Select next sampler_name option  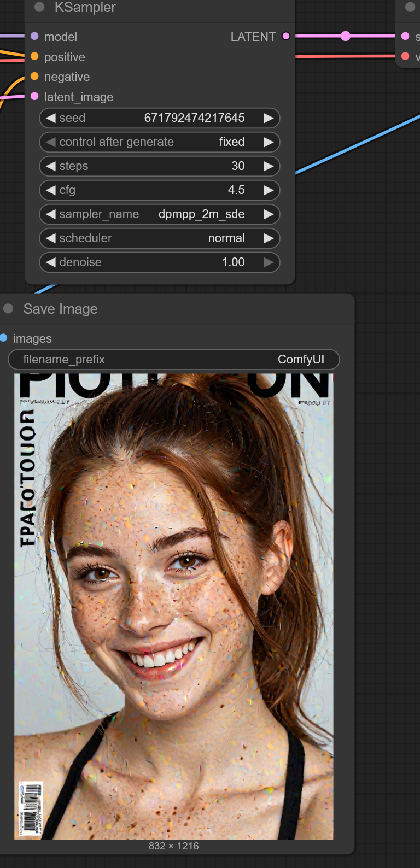click(x=269, y=214)
